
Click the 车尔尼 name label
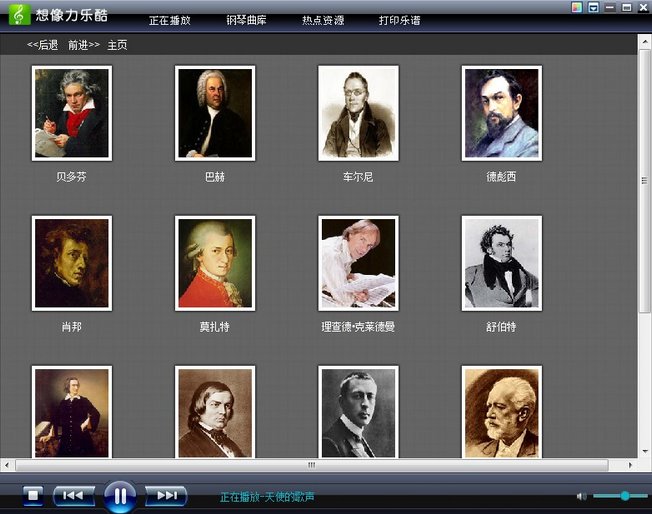[x=358, y=177]
